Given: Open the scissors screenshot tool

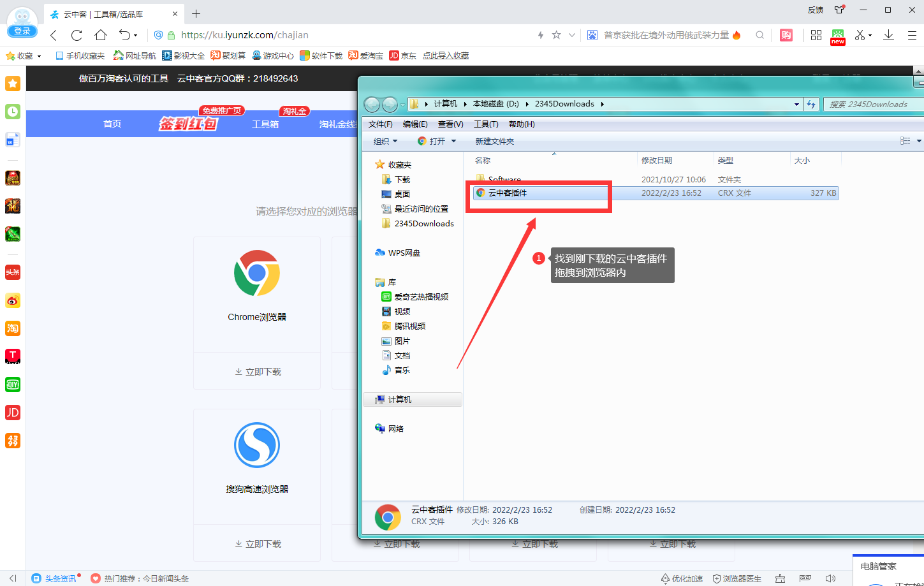Looking at the screenshot, I should [860, 35].
